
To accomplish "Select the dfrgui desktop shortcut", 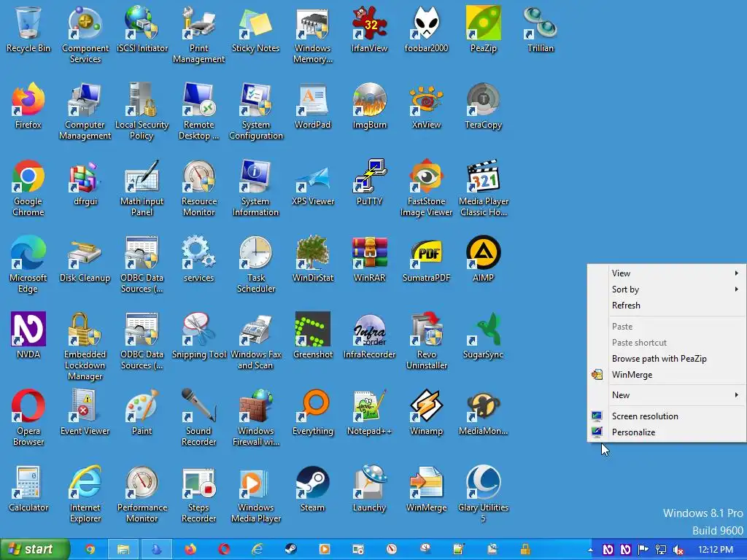I will click(85, 183).
